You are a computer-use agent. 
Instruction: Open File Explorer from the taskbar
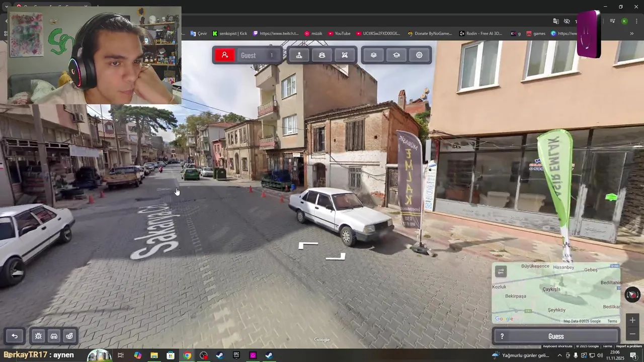click(154, 355)
